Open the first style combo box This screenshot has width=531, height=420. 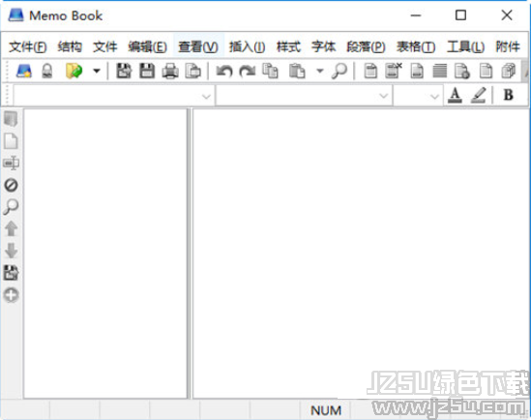coord(114,96)
